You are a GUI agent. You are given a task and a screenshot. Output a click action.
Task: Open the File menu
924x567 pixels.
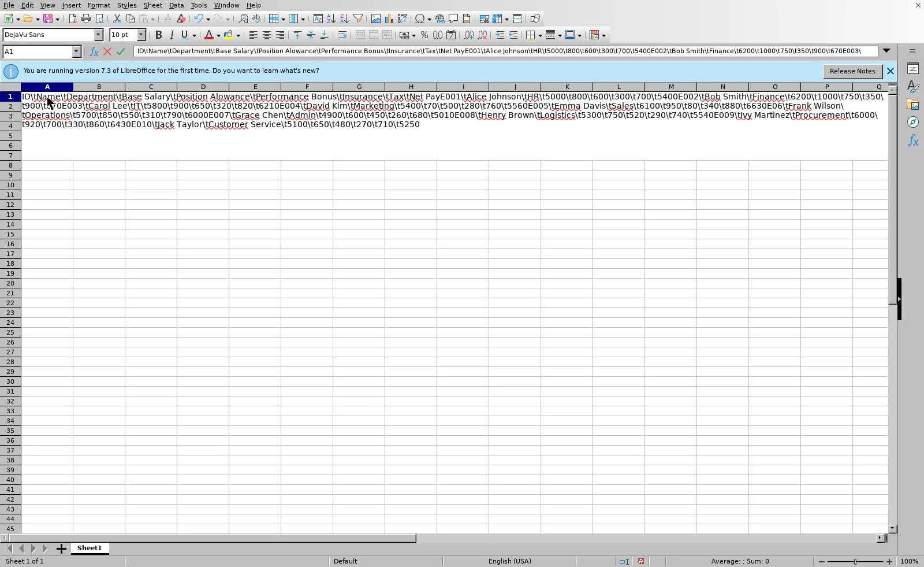(9, 5)
